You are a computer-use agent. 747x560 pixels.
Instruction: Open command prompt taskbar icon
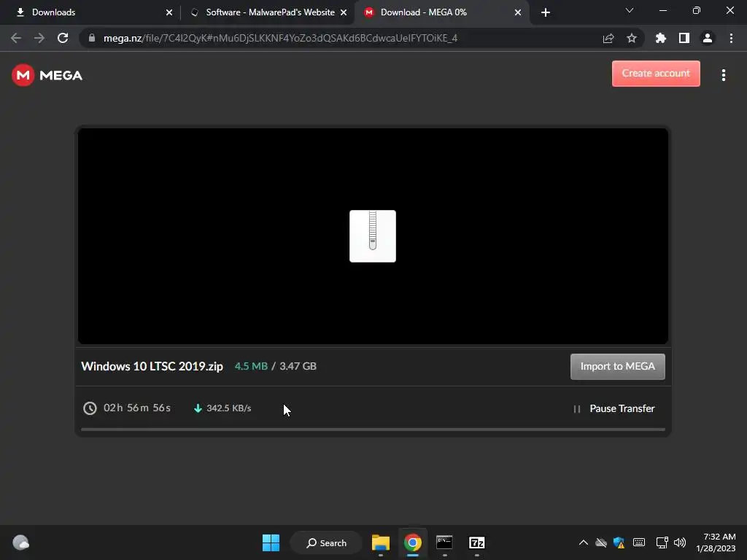pyautogui.click(x=444, y=542)
